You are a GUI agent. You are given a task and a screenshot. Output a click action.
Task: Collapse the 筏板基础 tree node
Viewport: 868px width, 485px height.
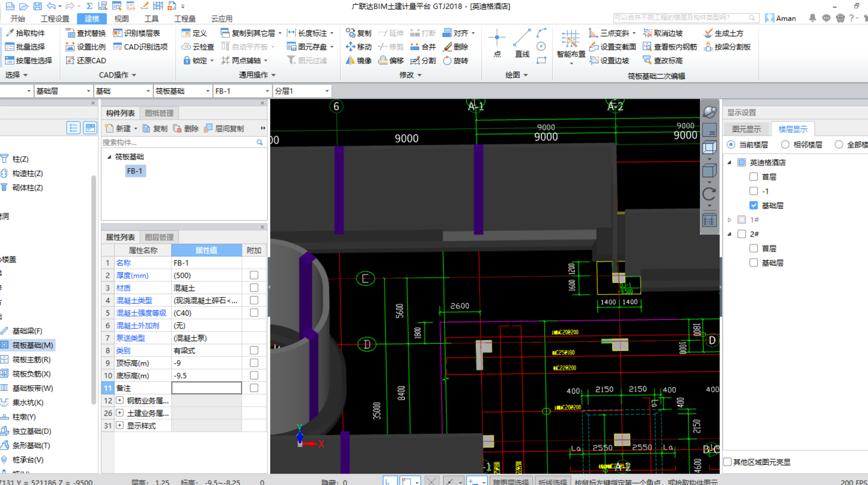tap(109, 157)
